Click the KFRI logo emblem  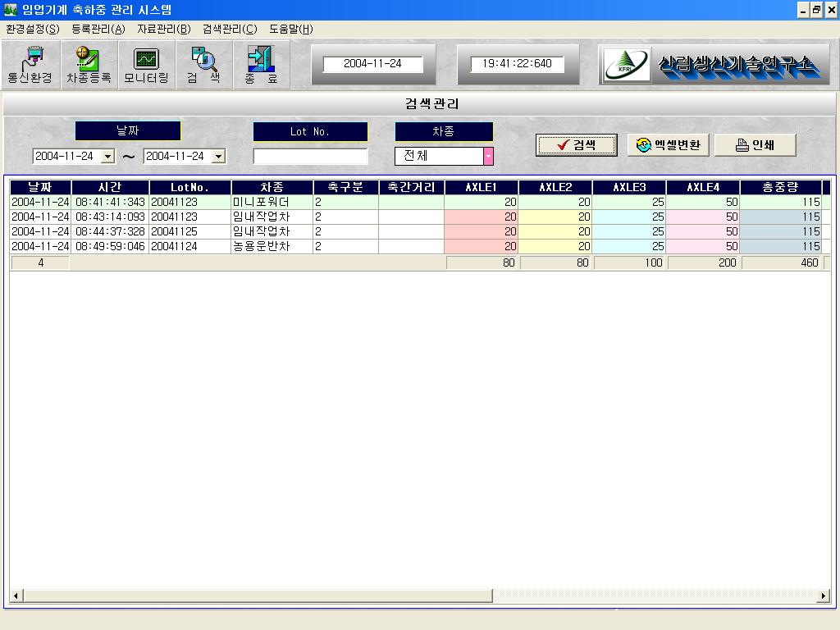point(627,65)
